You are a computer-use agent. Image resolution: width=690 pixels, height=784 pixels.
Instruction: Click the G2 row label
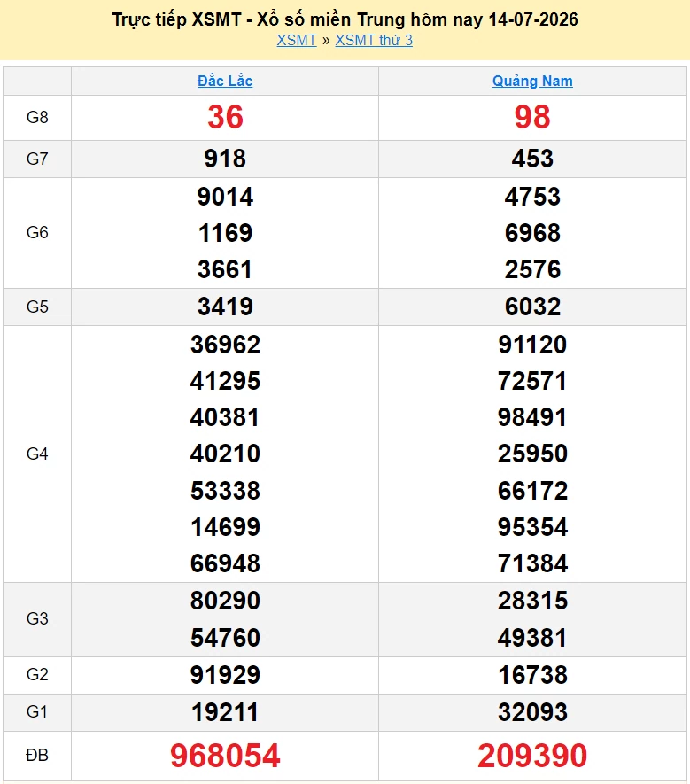[x=37, y=675]
